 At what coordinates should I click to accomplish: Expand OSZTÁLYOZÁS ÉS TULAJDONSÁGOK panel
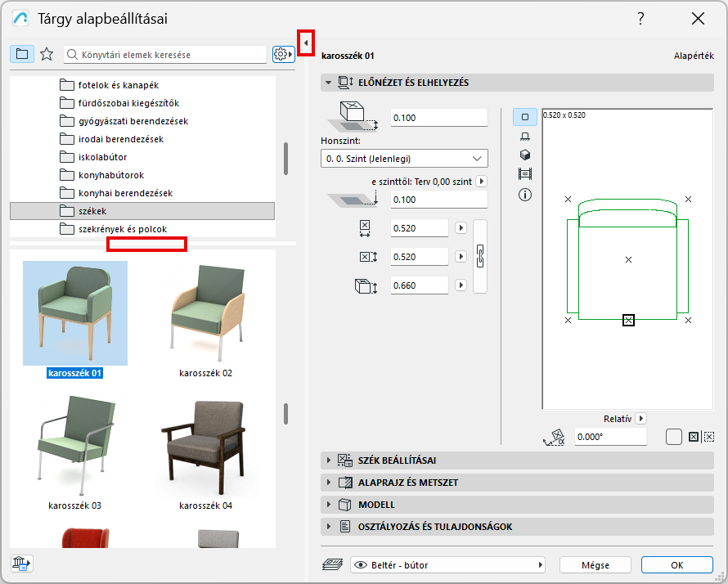pyautogui.click(x=517, y=527)
